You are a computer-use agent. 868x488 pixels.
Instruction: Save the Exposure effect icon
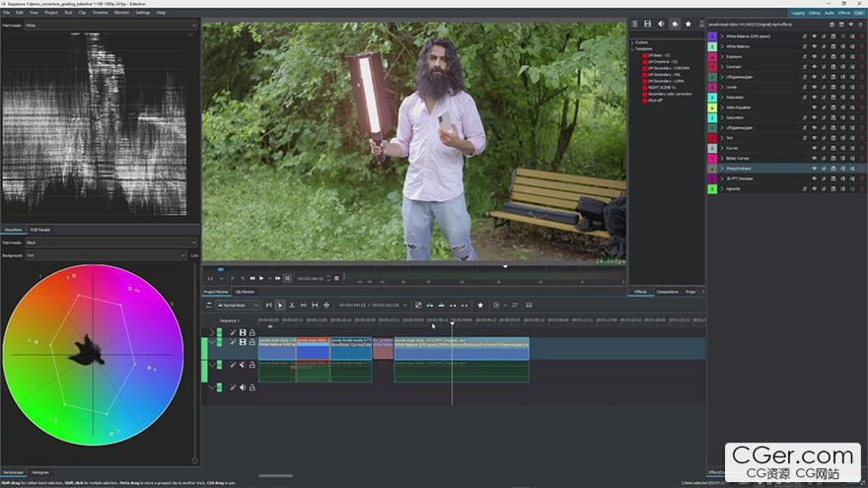(833, 56)
